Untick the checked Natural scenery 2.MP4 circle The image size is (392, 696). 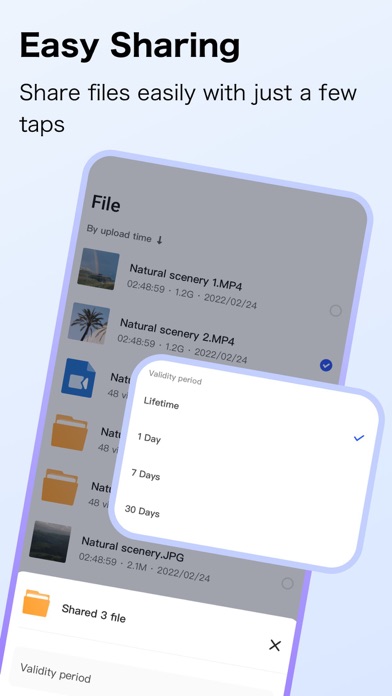tap(326, 365)
